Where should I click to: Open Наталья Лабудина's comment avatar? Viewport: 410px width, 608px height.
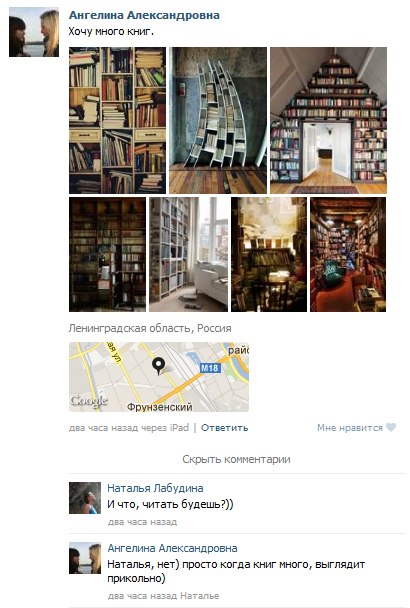click(85, 498)
